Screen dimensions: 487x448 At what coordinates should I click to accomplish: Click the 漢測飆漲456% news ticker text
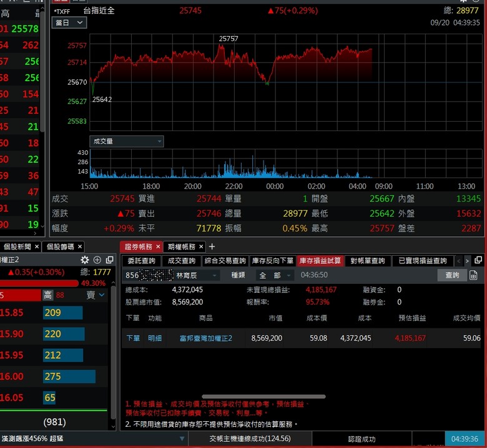[32, 439]
